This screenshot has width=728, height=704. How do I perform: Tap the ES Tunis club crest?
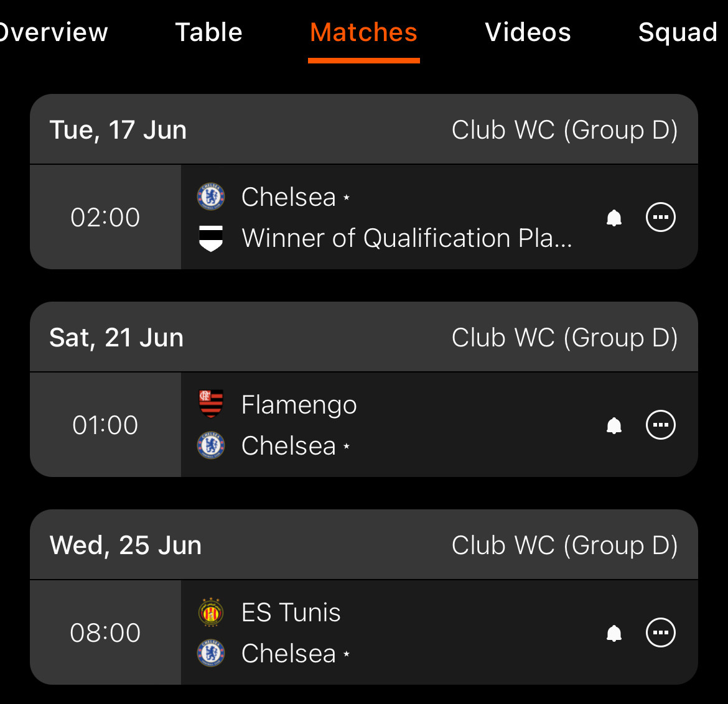tap(211, 612)
